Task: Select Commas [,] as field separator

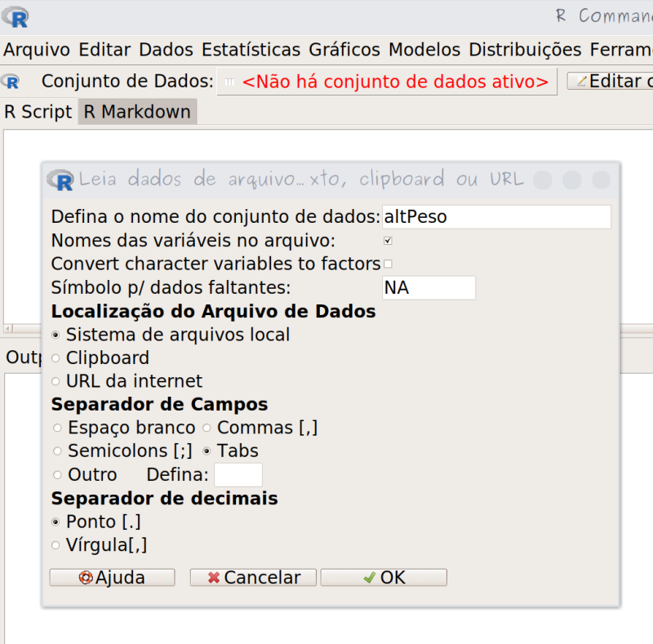Action: point(207,428)
